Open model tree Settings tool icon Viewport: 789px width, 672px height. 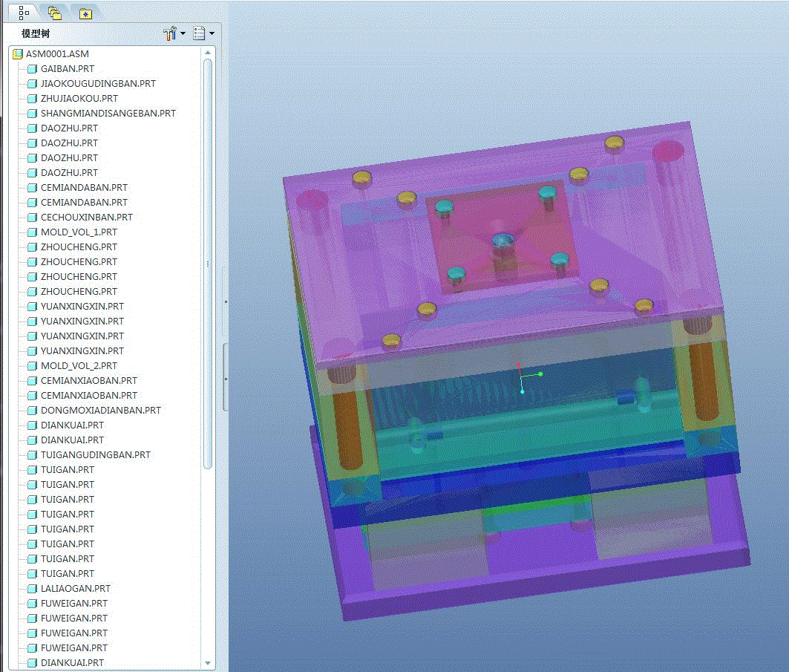[x=170, y=33]
